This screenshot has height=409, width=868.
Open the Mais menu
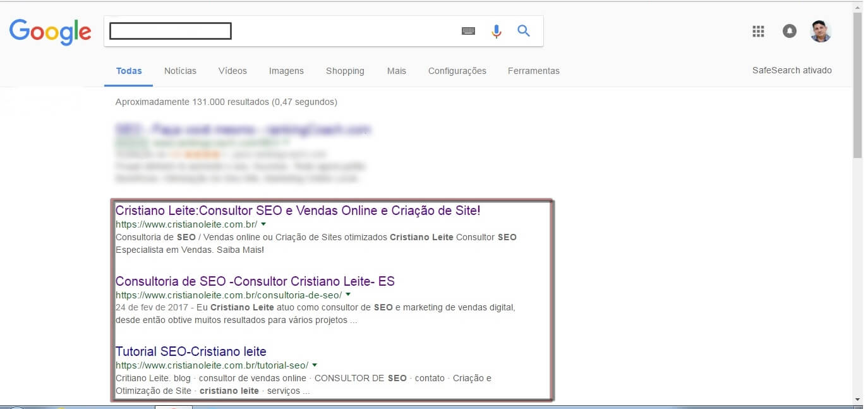point(397,71)
